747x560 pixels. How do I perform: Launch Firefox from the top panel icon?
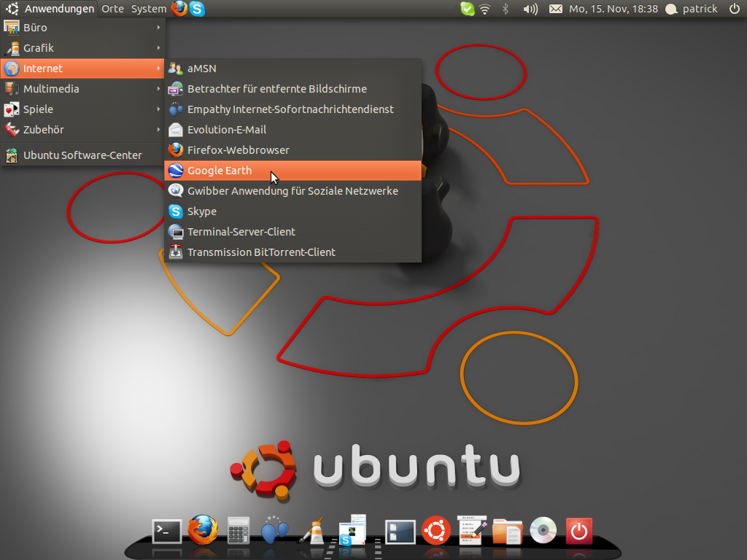point(179,9)
